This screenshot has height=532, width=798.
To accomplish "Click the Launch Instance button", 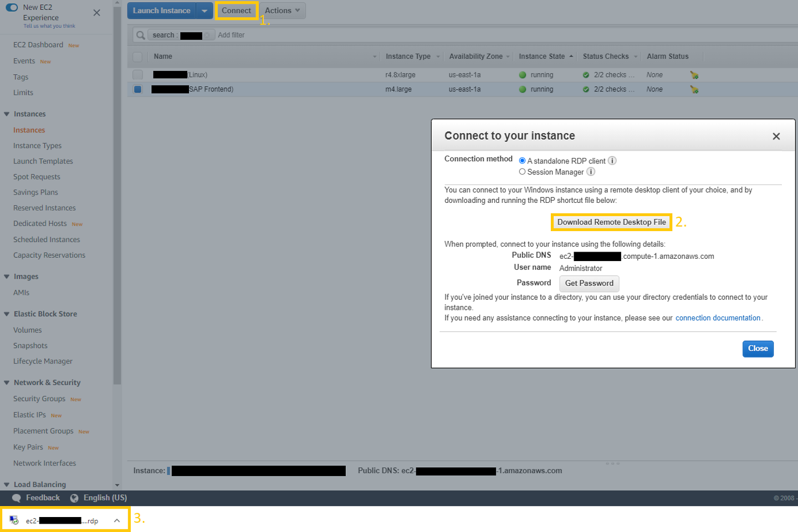I will pyautogui.click(x=161, y=11).
